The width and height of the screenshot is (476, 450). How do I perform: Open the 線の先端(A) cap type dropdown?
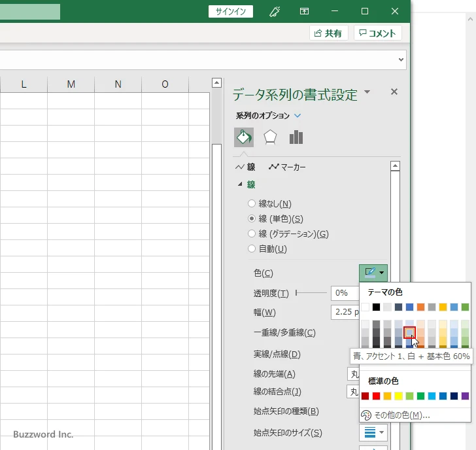(353, 374)
